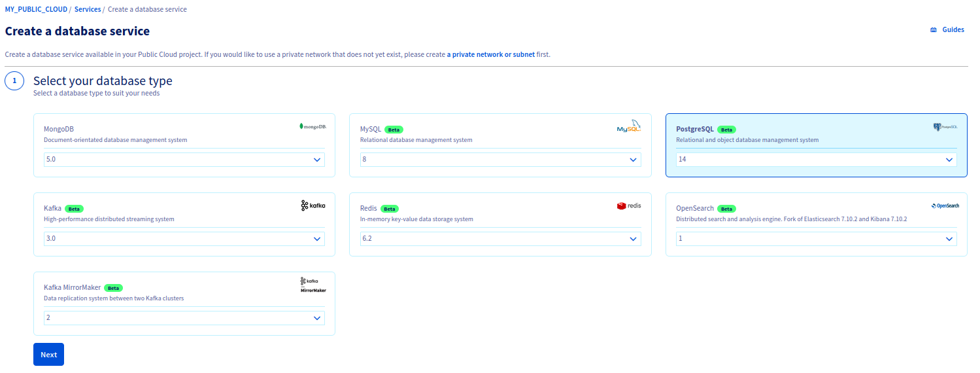Select the Kafka MirrorMaker card title

(x=73, y=288)
